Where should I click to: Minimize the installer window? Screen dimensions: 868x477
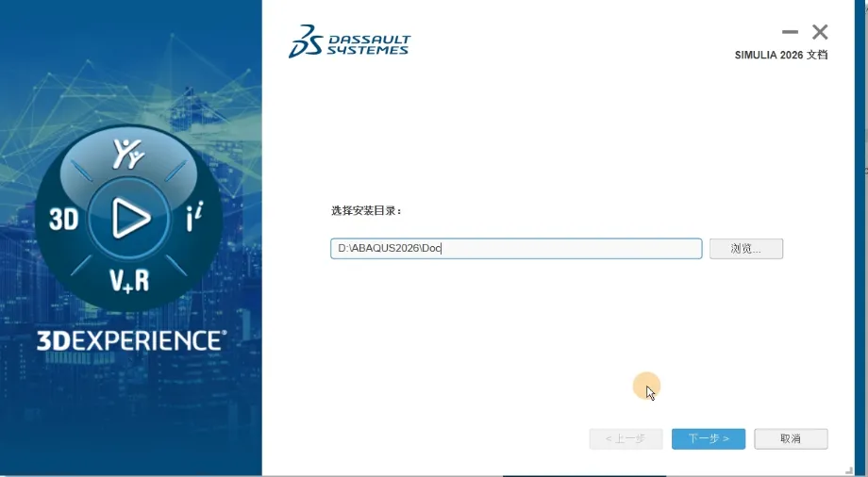tap(790, 32)
